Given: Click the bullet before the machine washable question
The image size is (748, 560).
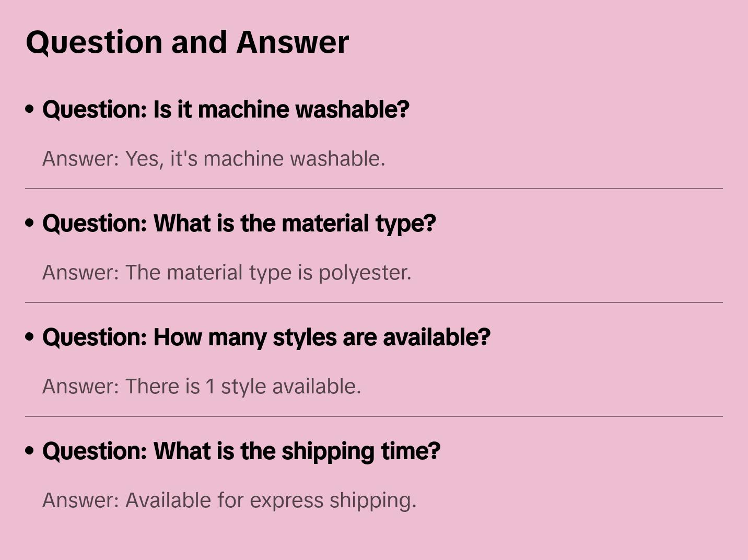Looking at the screenshot, I should [30, 109].
